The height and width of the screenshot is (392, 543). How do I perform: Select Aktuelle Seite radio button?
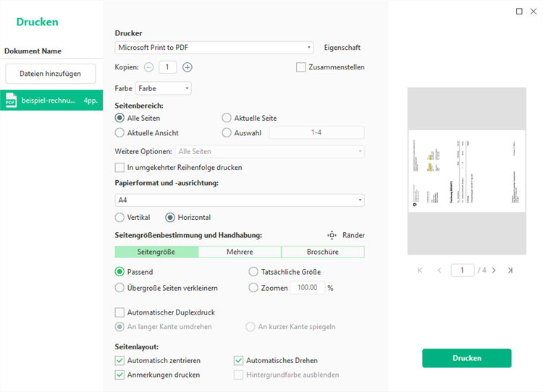click(227, 118)
